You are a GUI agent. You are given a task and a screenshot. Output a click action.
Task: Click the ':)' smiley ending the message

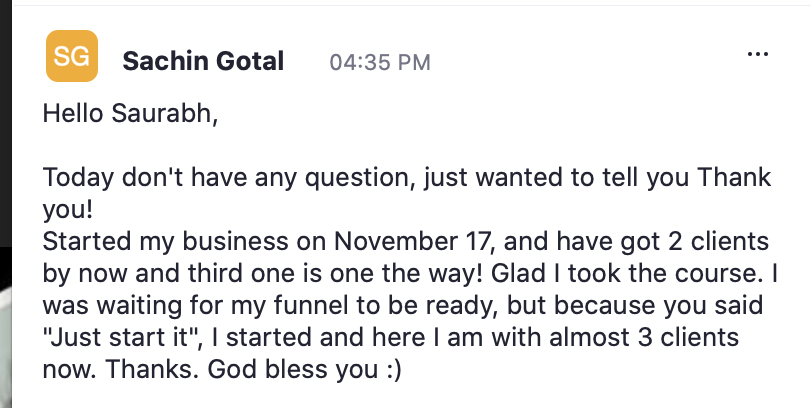(393, 370)
